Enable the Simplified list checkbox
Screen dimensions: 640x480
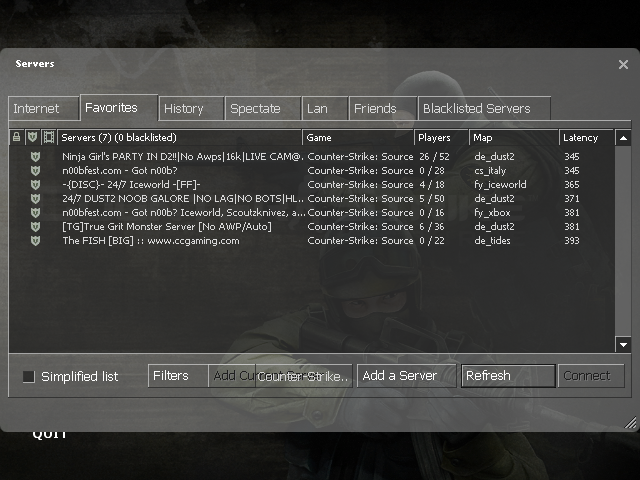(29, 376)
